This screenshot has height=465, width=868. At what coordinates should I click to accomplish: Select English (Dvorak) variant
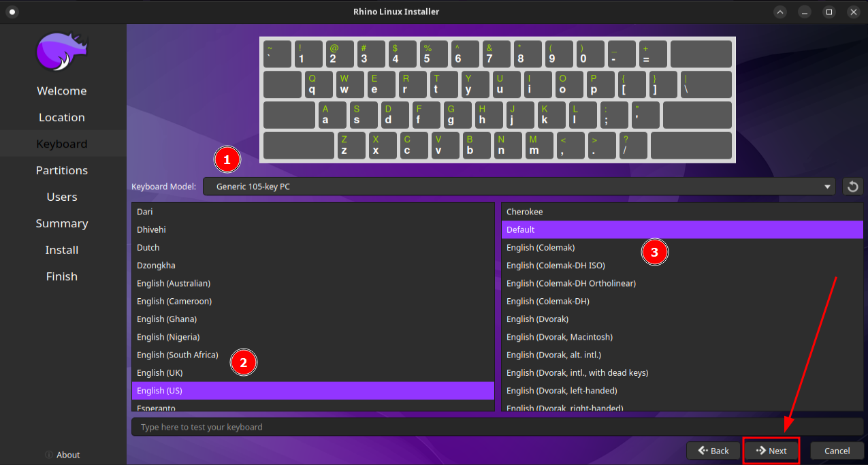[682, 319]
